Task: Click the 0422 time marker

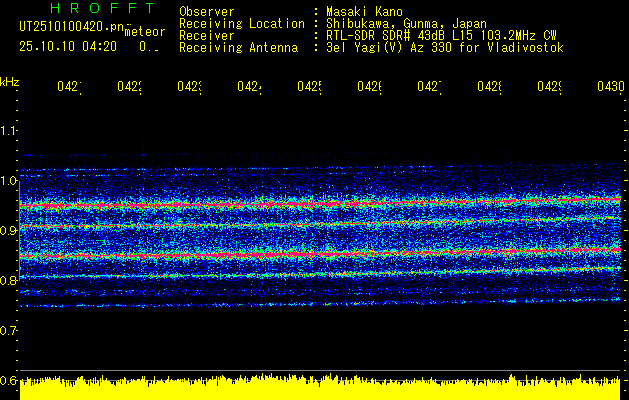Action: 129,86
